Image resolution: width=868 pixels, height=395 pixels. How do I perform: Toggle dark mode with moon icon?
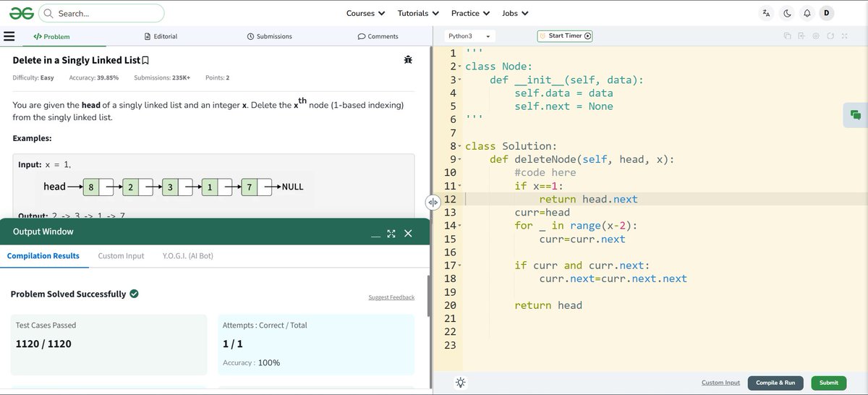pyautogui.click(x=787, y=13)
